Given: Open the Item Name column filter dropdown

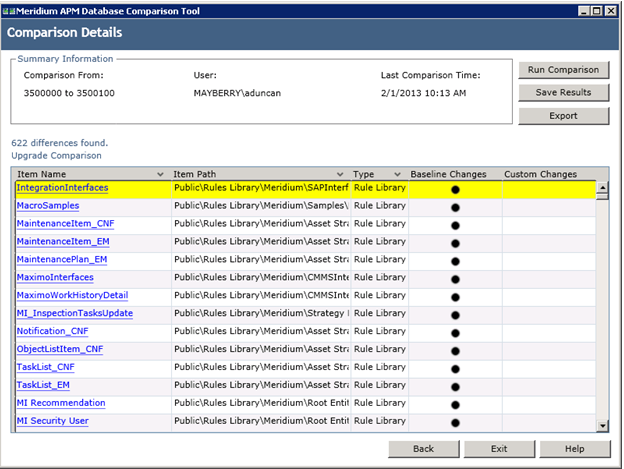Looking at the screenshot, I should click(160, 174).
